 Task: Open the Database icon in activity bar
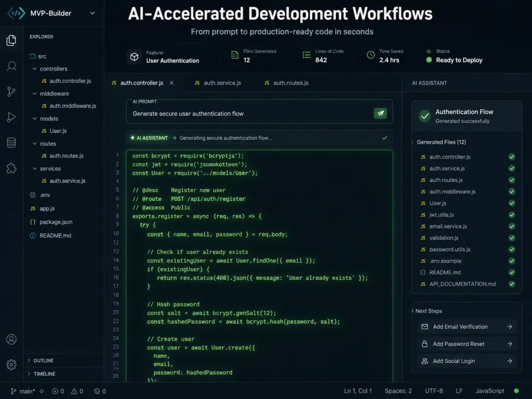tap(11, 142)
